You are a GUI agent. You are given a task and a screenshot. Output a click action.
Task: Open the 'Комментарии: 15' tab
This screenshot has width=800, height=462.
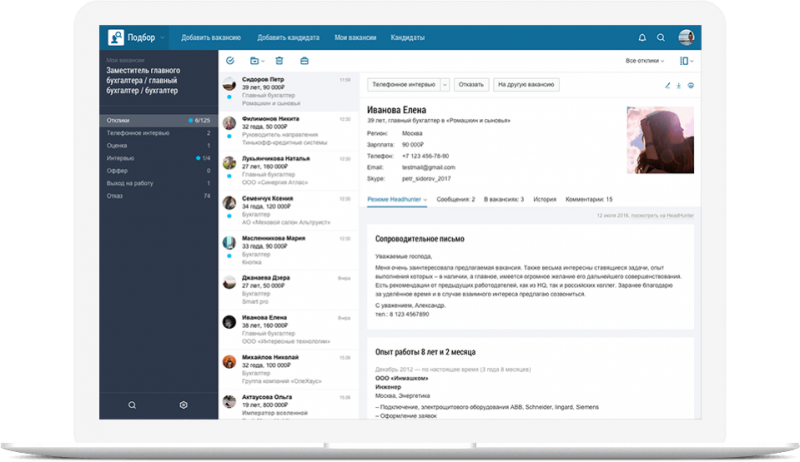pyautogui.click(x=589, y=200)
